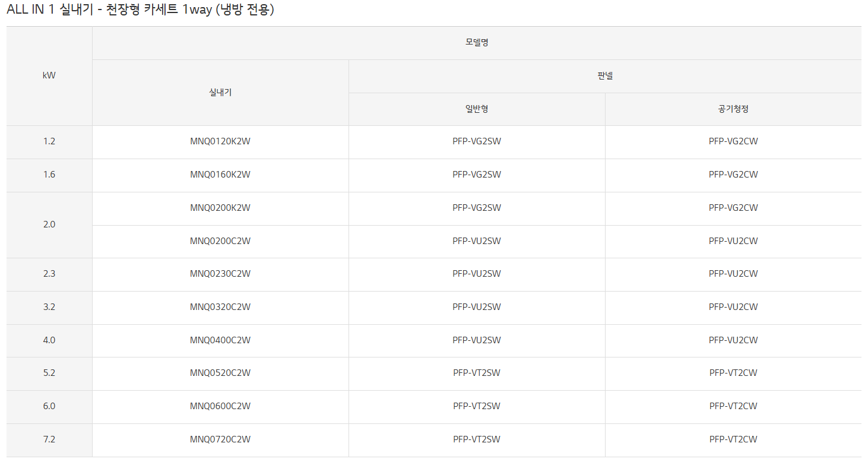This screenshot has height=462, width=868.
Task: Click the 실내기 column header
Action: (220, 93)
